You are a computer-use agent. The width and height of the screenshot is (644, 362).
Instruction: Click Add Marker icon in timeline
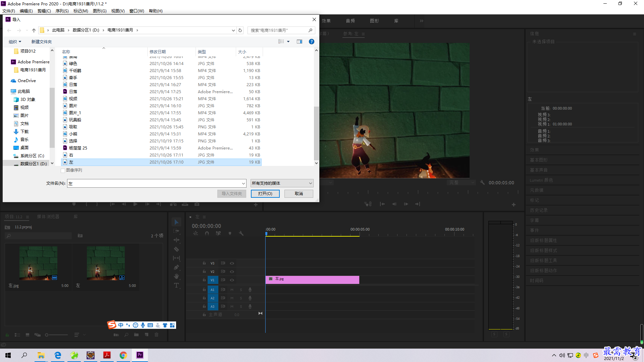[x=230, y=233]
